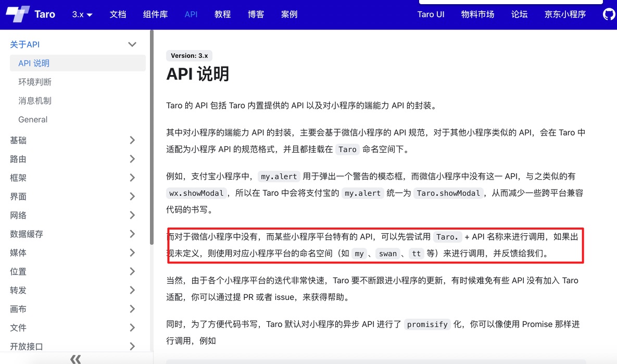Select the API nav item
617x364 pixels.
pyautogui.click(x=191, y=15)
